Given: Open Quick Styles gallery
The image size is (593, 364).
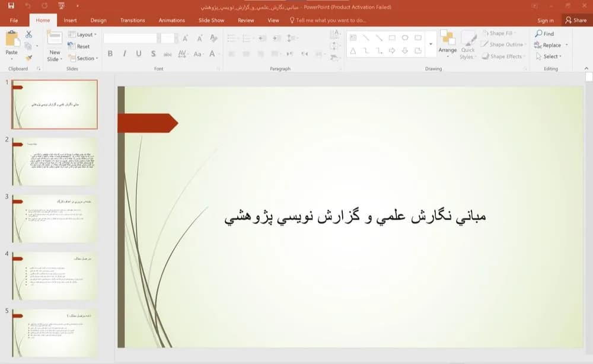Looking at the screenshot, I should (x=468, y=44).
